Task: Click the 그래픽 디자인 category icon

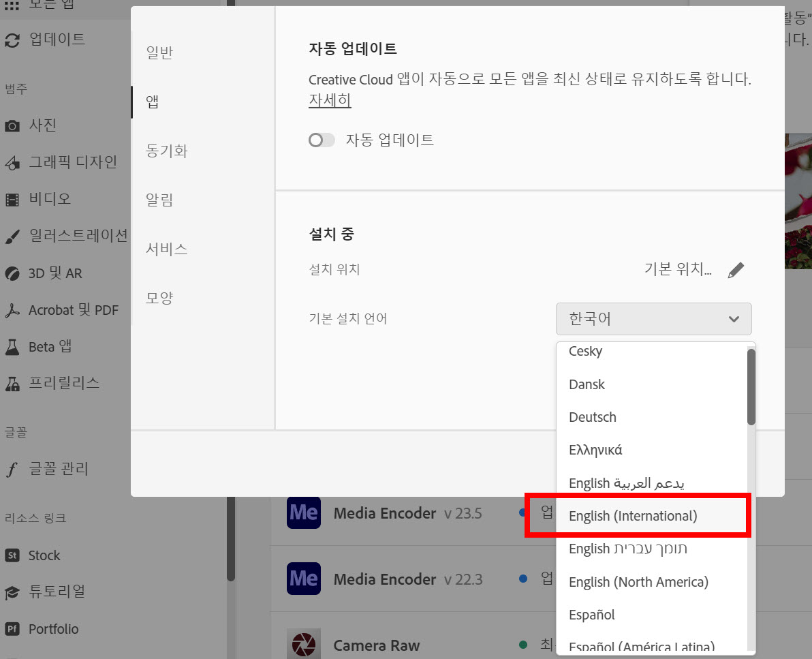Action: click(12, 163)
